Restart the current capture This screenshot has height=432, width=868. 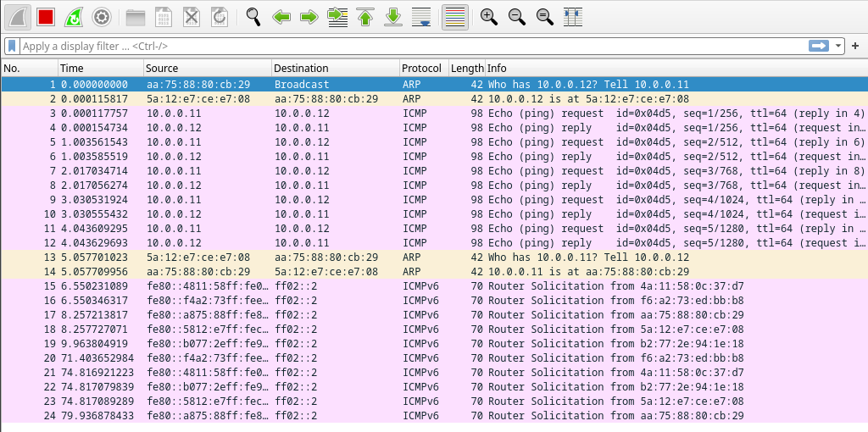(74, 17)
